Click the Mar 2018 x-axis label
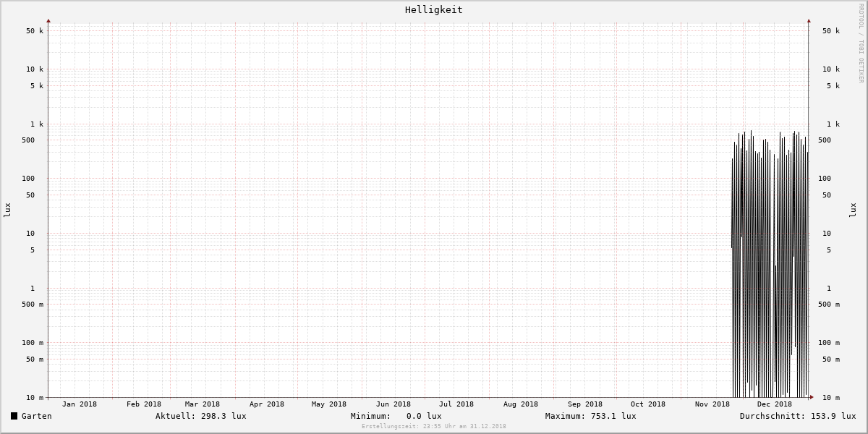 pos(202,404)
